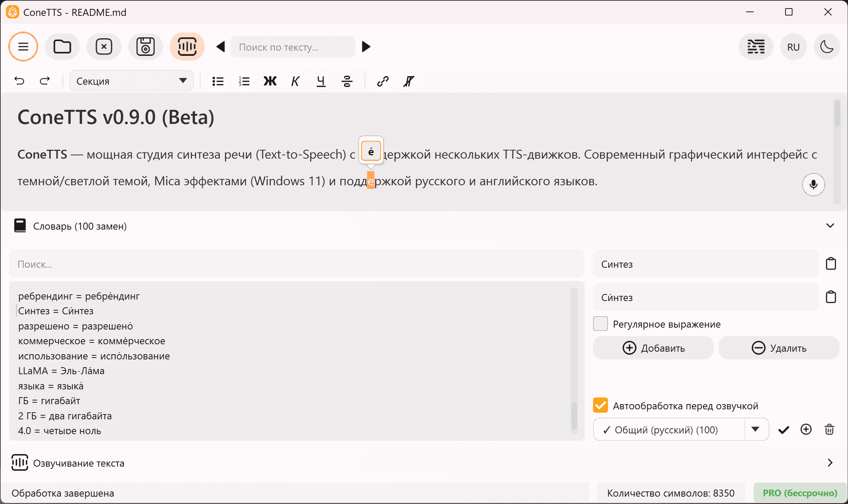
Task: Toggle dark theme with moon icon
Action: (827, 47)
